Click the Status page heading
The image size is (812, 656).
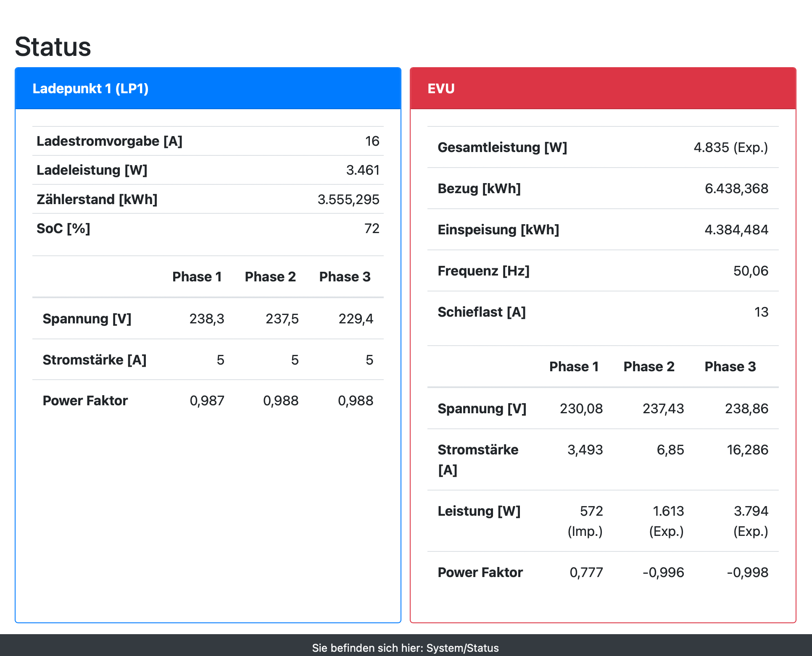coord(53,47)
